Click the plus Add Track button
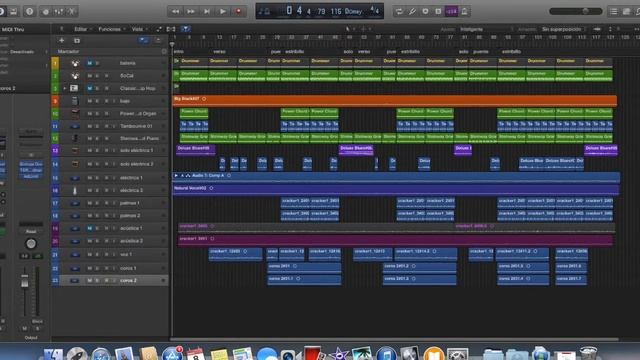This screenshot has width=640, height=360. (61, 40)
